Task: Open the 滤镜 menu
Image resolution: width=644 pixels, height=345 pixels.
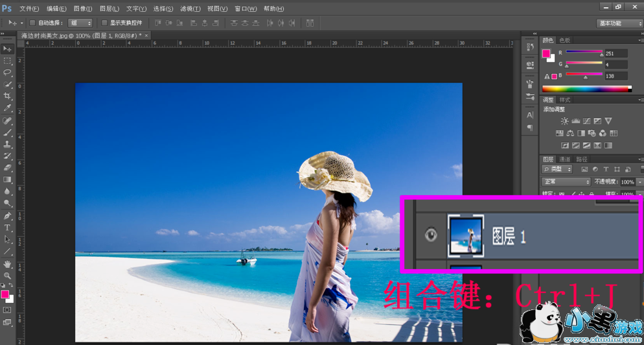Action: click(190, 9)
